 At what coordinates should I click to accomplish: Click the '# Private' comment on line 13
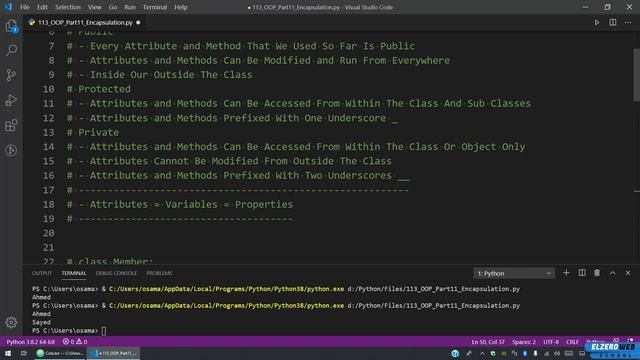click(x=93, y=132)
